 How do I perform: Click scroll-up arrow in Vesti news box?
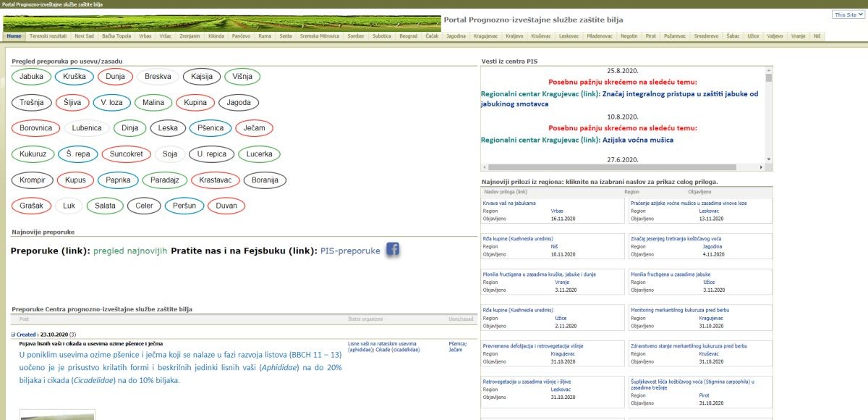(768, 70)
